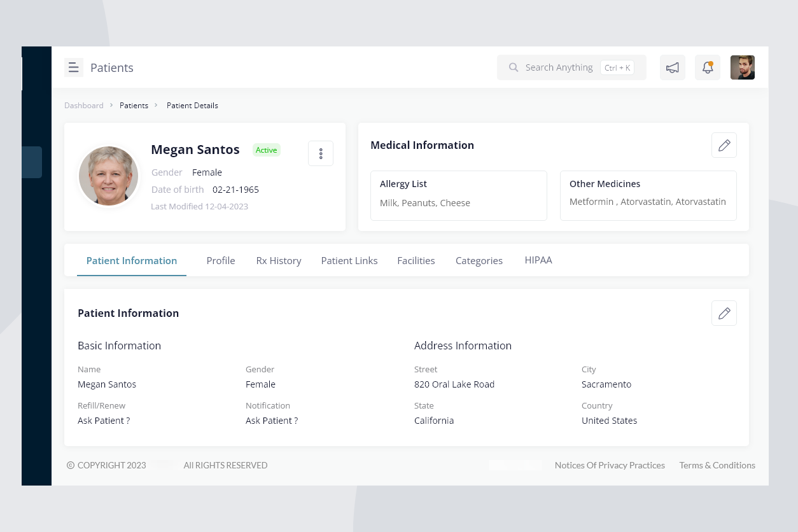Switch to the Profile tab
798x532 pixels.
click(x=221, y=260)
